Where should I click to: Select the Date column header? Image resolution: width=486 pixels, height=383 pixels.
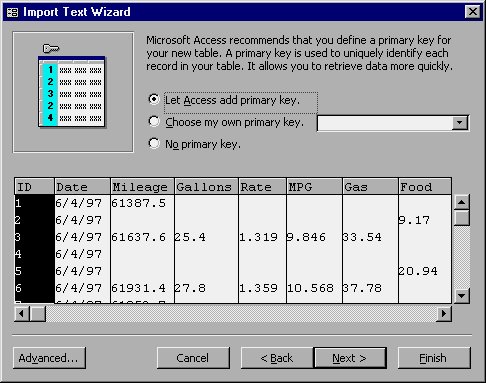(82, 187)
